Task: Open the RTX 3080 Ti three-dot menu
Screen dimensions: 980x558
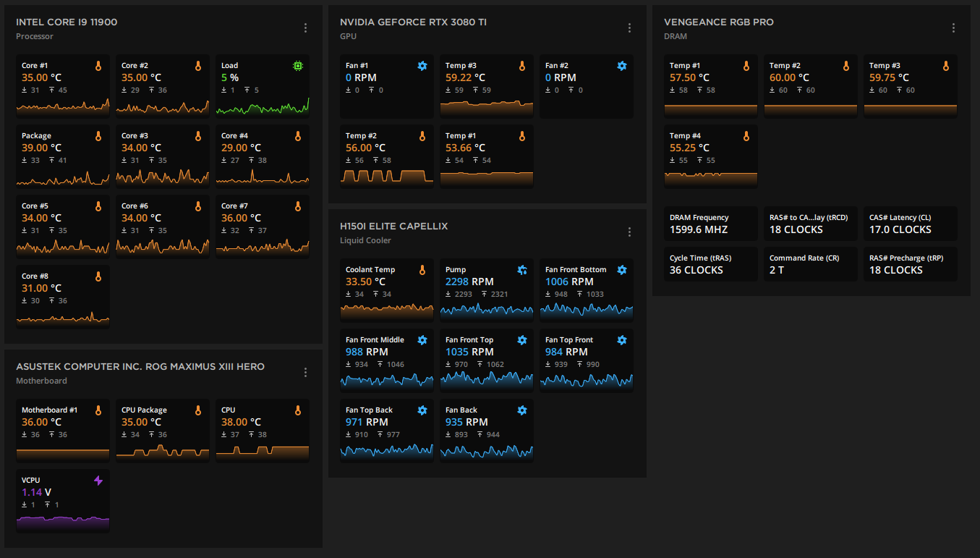Action: [629, 28]
